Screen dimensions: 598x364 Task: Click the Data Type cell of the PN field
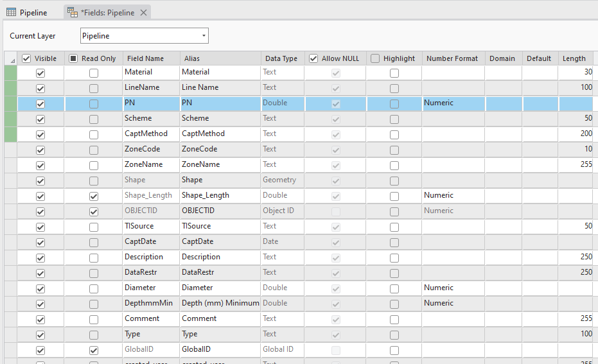tap(283, 103)
